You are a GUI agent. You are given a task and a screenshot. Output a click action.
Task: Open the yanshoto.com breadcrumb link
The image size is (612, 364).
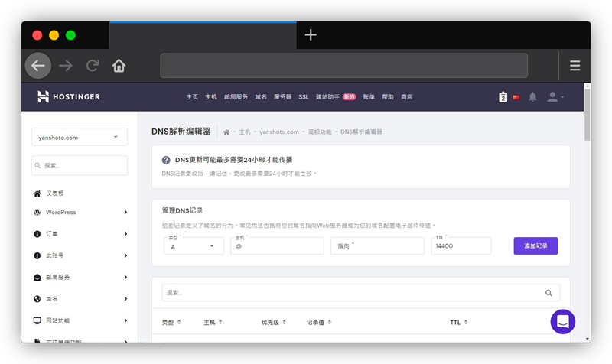(279, 132)
